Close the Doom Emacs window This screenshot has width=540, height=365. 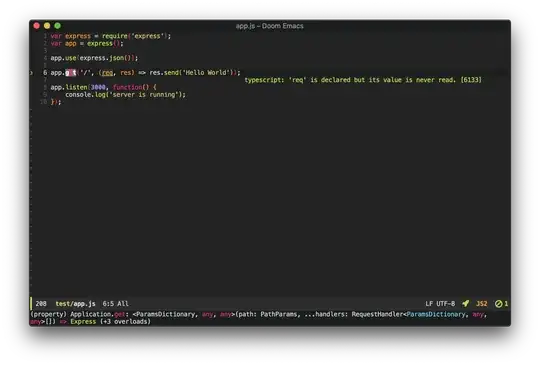(37, 26)
